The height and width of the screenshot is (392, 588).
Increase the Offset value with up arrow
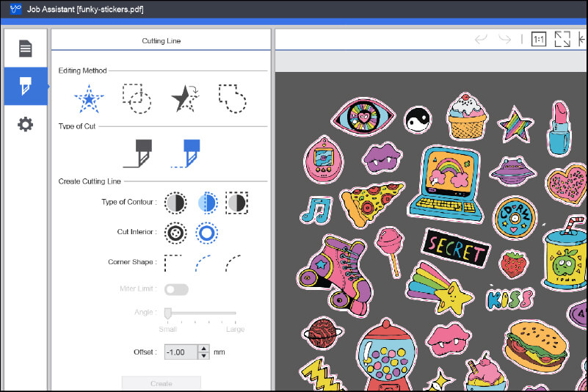[203, 348]
